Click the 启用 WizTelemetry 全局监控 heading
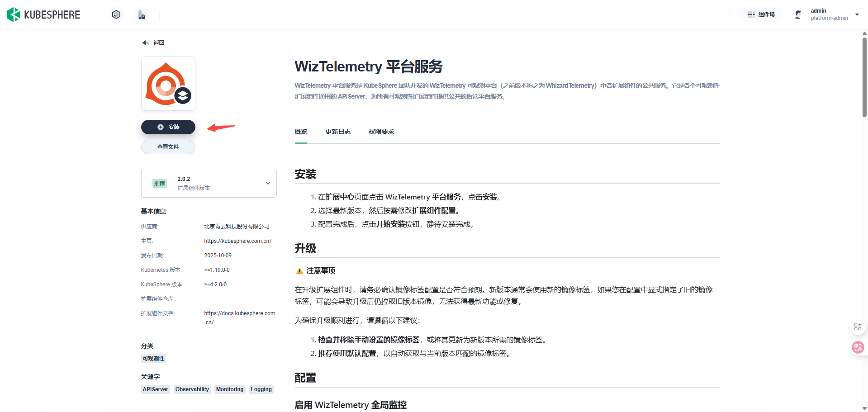This screenshot has height=412, width=868. click(351, 405)
